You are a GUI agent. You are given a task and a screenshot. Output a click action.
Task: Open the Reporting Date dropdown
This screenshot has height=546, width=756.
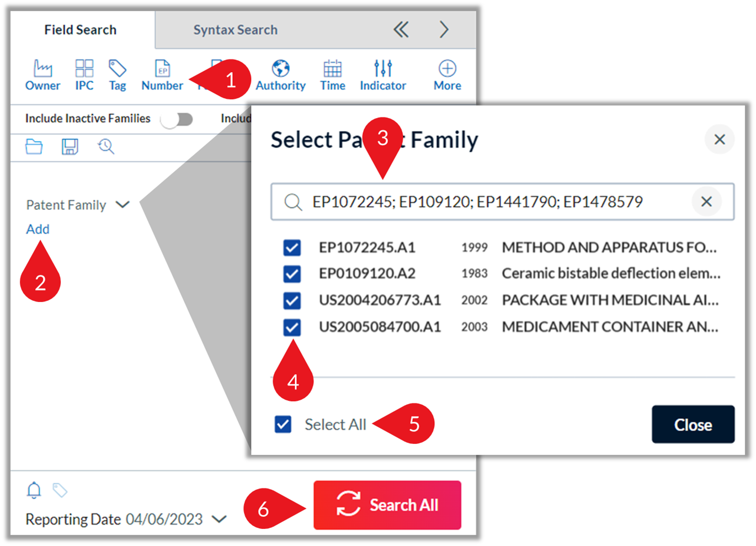[x=219, y=519]
